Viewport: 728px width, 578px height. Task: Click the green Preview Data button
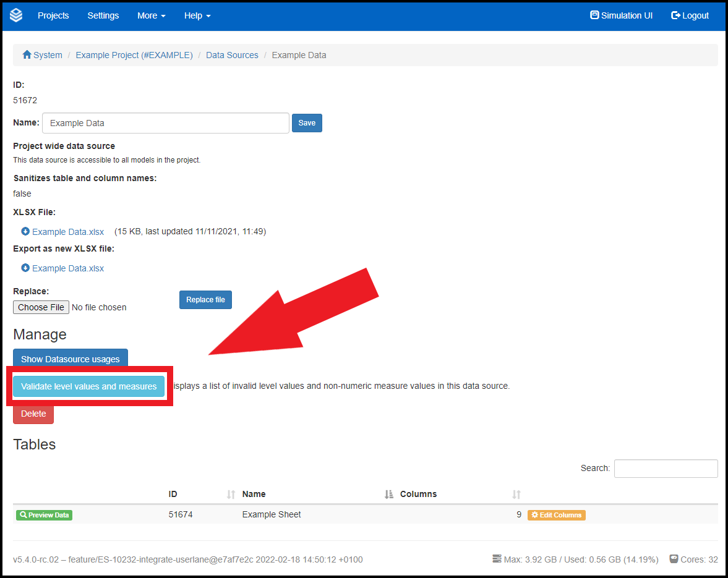(x=44, y=515)
